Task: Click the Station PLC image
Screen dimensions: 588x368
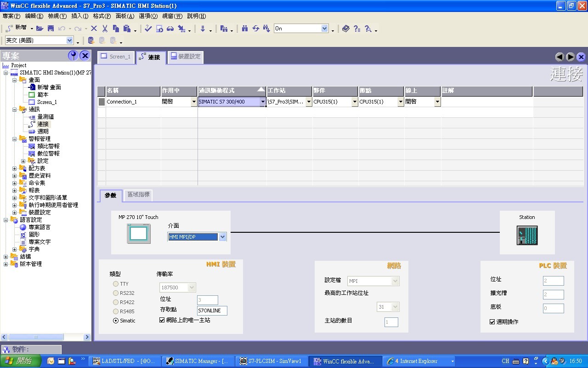Action: point(527,235)
